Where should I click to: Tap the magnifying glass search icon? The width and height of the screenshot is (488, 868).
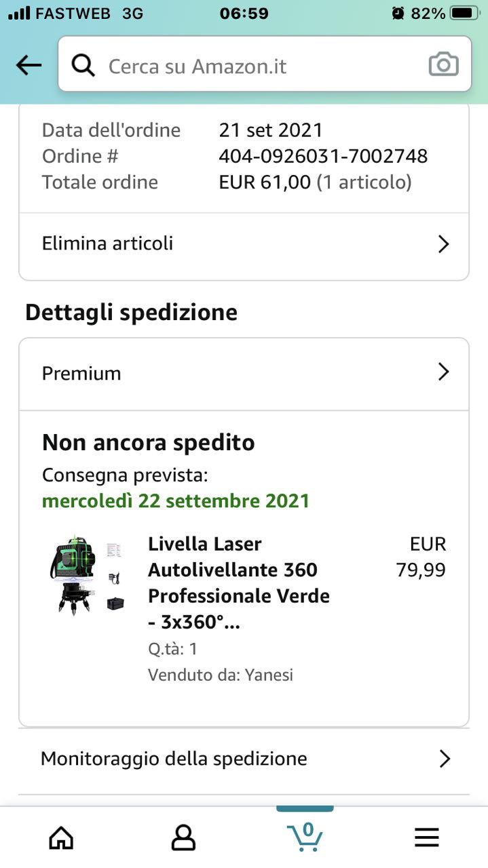click(x=83, y=66)
